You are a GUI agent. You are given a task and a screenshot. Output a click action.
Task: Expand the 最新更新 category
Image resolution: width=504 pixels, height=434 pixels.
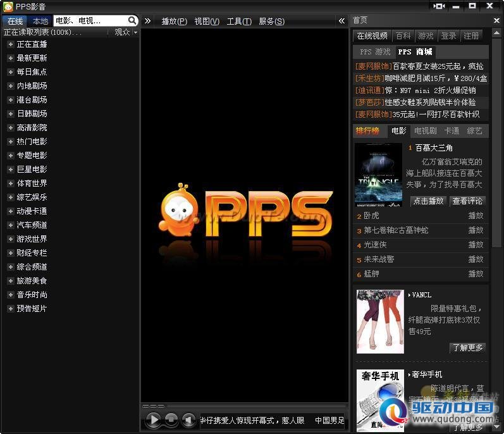coord(11,58)
